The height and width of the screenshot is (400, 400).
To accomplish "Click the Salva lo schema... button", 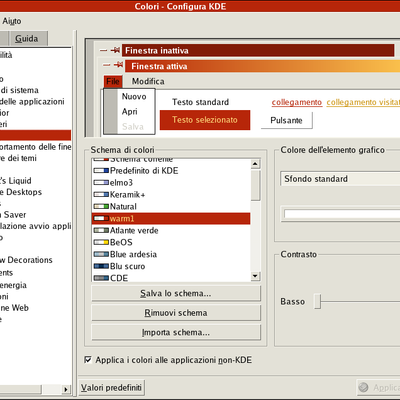I will 176,293.
